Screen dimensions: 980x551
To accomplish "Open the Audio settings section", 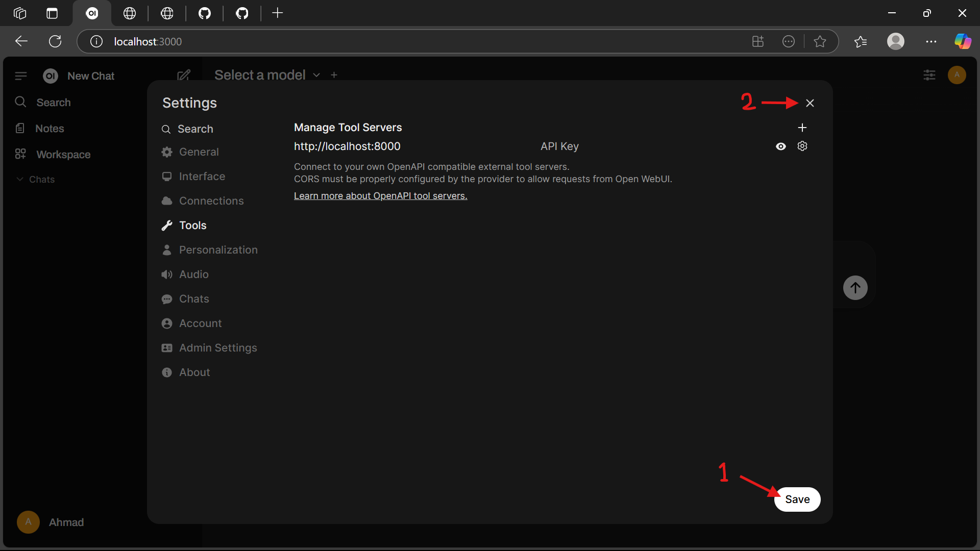I will 193,274.
